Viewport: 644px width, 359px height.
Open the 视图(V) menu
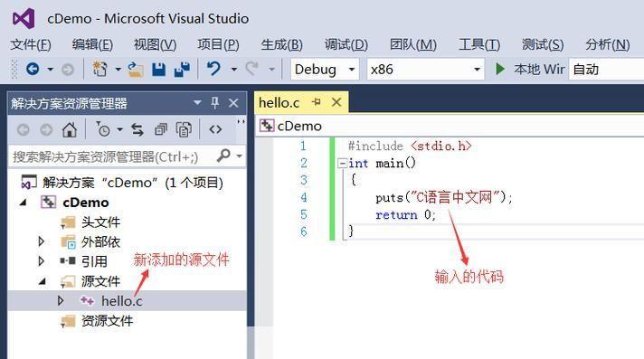pos(155,44)
